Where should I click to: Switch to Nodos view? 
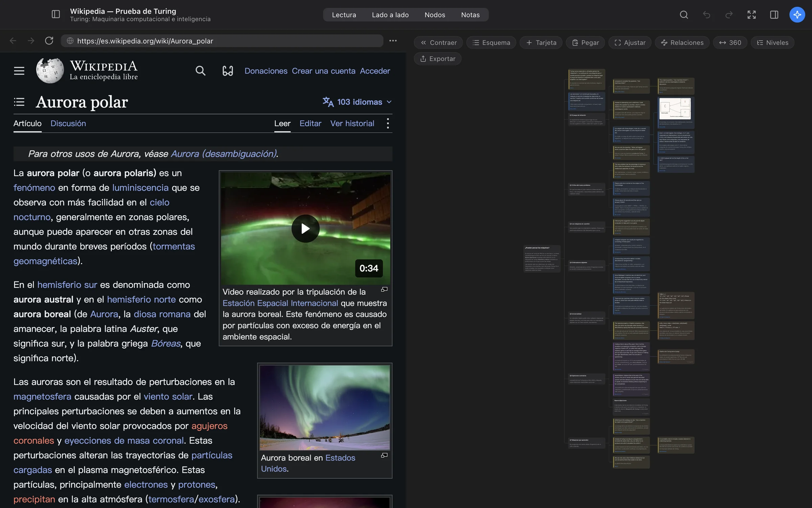point(435,15)
